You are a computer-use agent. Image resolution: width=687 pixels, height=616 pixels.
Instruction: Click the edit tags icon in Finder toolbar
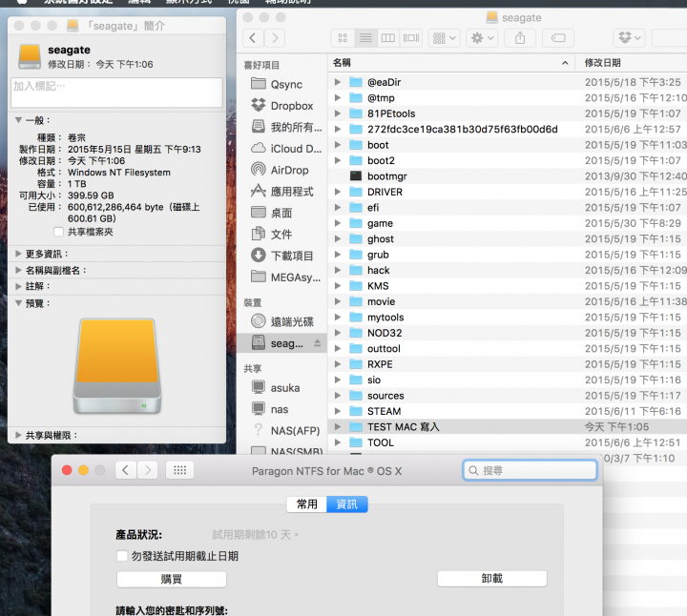coord(558,38)
